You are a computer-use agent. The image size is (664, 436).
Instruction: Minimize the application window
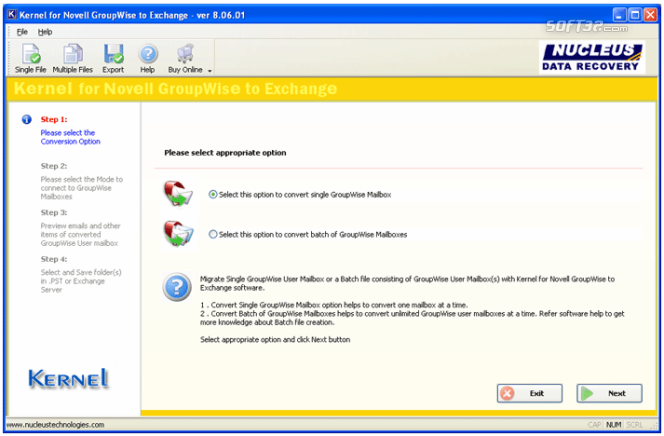click(619, 15)
